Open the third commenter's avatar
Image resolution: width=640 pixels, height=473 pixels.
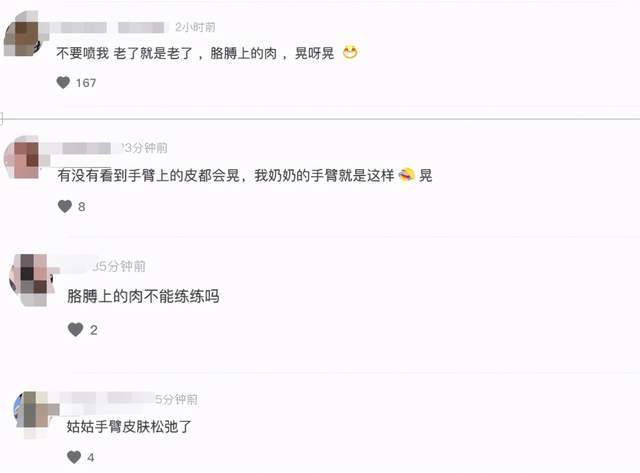tap(32, 280)
